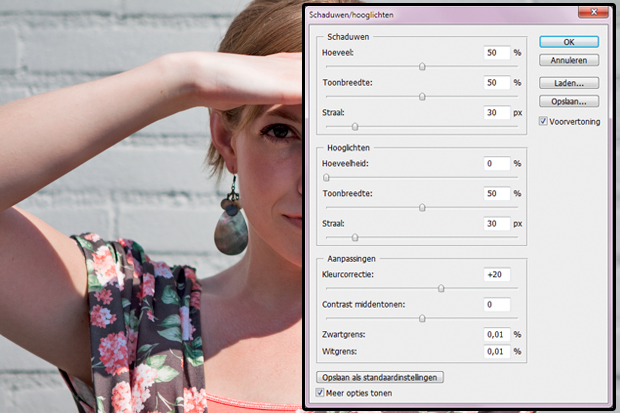Click the OK button

tap(568, 42)
